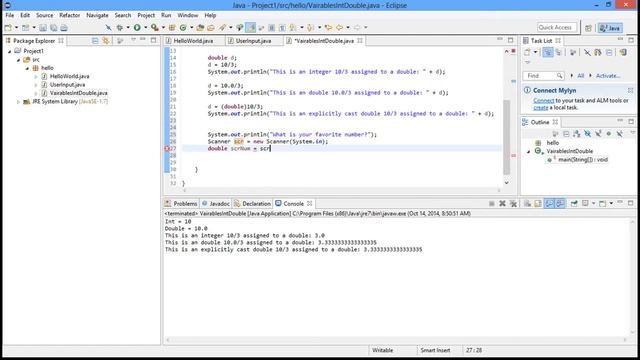
Task: Open the Navigate menu
Action: pos(97,15)
